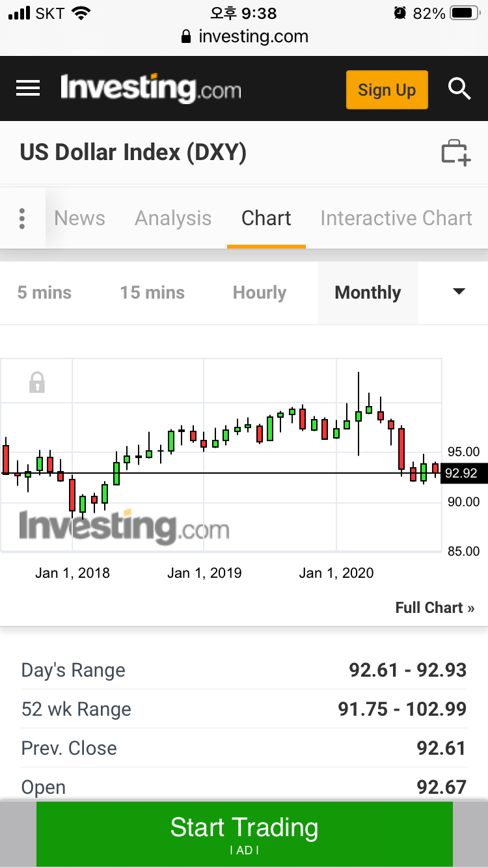Click the Jan 1, 2018 axis label
This screenshot has width=488, height=868.
point(72,573)
